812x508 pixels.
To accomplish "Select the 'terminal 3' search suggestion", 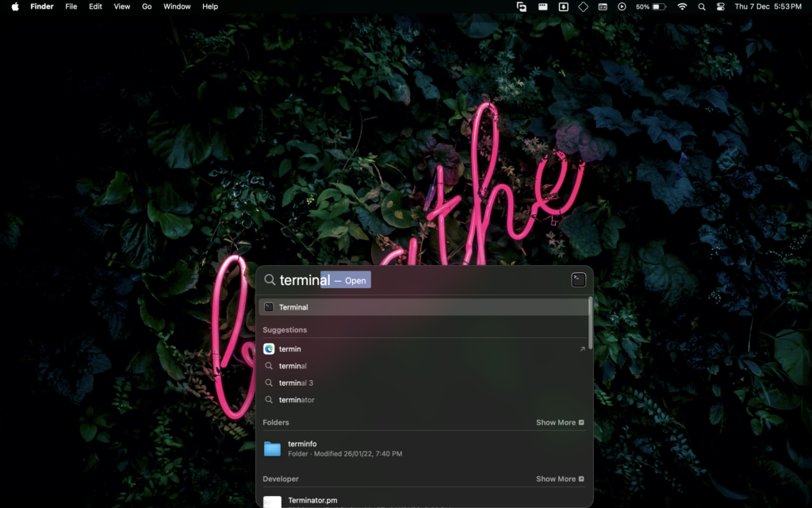I will (x=423, y=383).
